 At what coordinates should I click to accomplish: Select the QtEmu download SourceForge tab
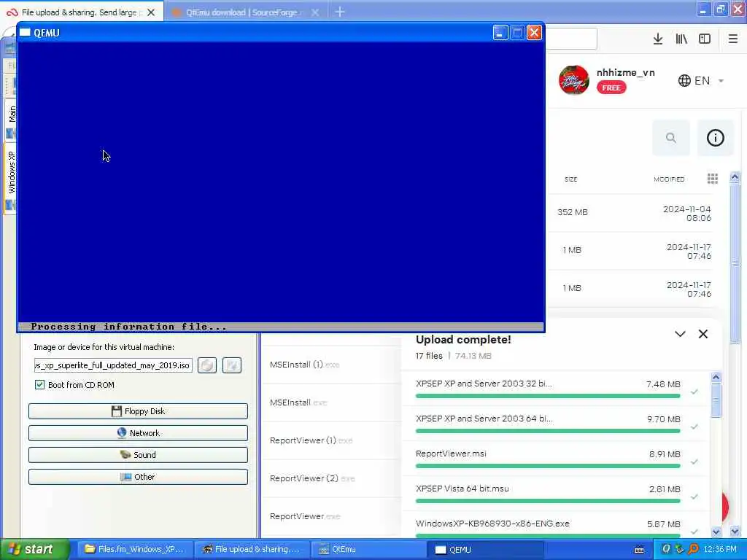[241, 12]
